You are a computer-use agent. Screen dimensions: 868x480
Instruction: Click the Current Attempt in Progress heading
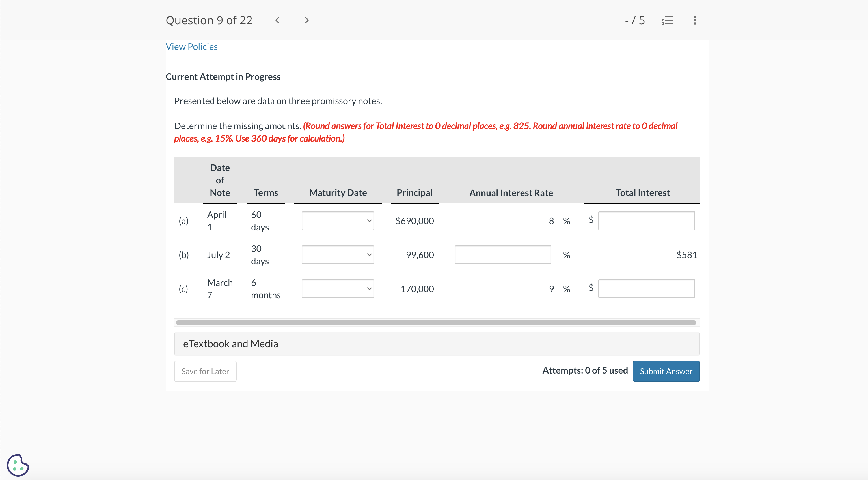223,77
